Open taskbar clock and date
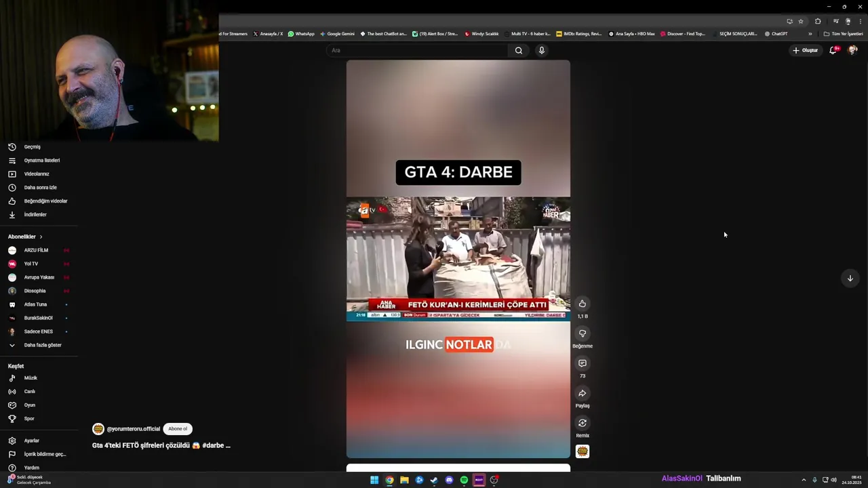Image resolution: width=868 pixels, height=488 pixels. click(852, 480)
